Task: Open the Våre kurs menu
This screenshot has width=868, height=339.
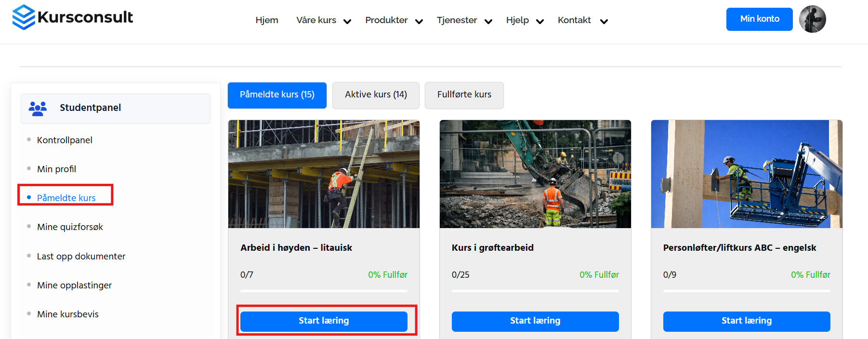Action: click(316, 20)
